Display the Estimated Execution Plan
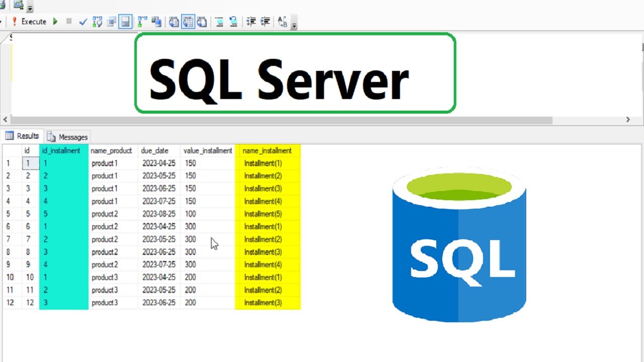This screenshot has width=644, height=362. 98,22
